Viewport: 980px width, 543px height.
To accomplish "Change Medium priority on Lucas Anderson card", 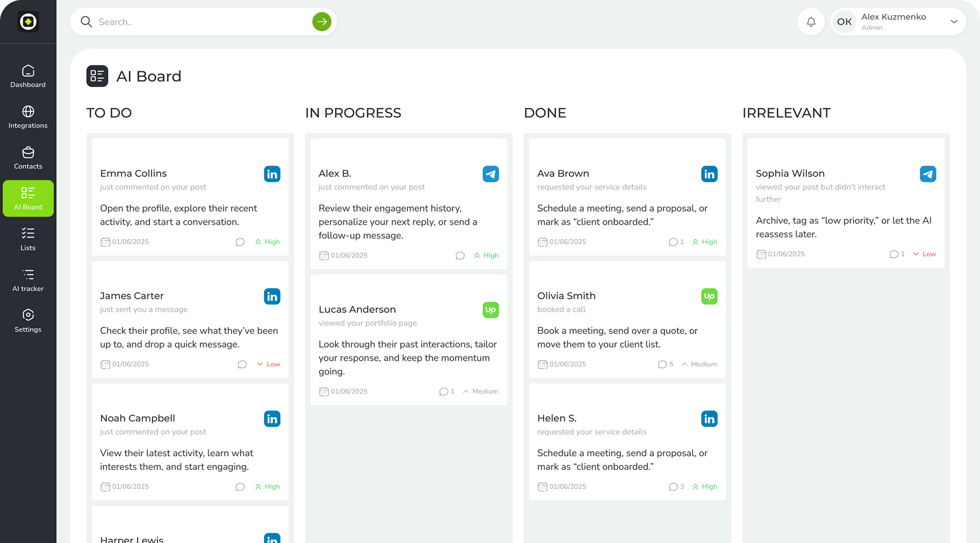I will coord(480,392).
